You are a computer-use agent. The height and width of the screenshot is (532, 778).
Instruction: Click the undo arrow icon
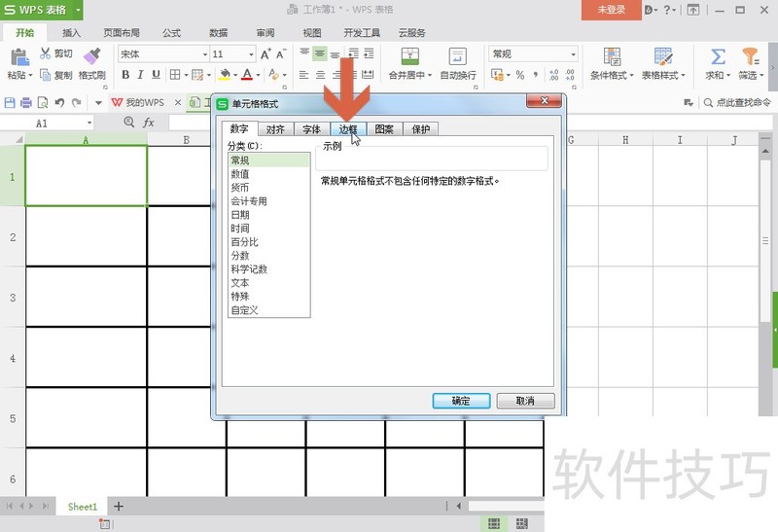pos(59,103)
